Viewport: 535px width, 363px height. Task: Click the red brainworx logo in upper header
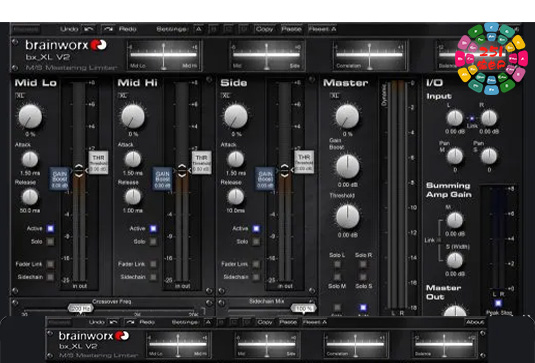tap(98, 45)
